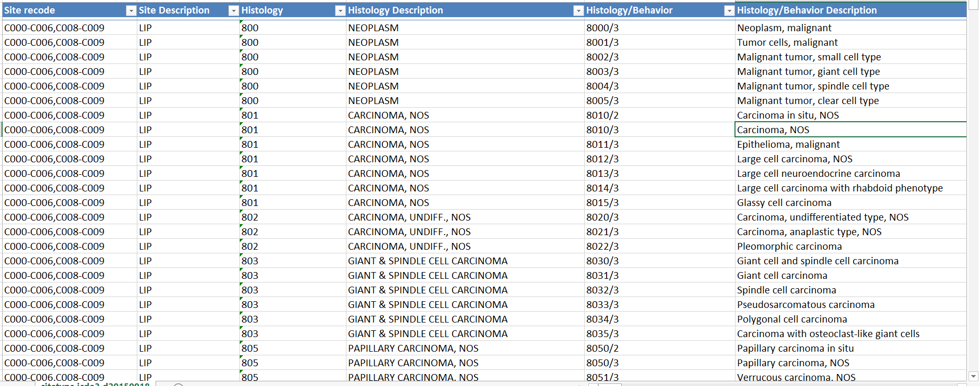Image resolution: width=980 pixels, height=386 pixels.
Task: Select cell '8005/3'
Action: pos(660,100)
